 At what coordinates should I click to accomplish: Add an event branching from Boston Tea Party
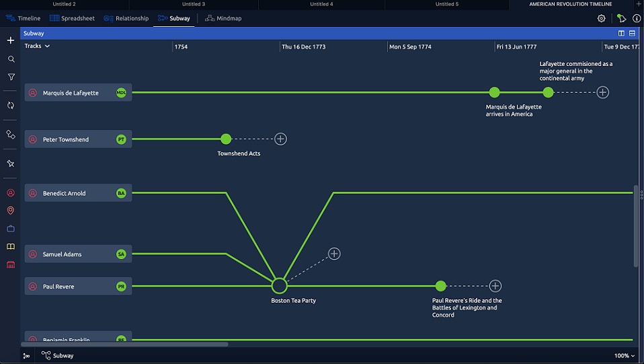pyautogui.click(x=334, y=254)
